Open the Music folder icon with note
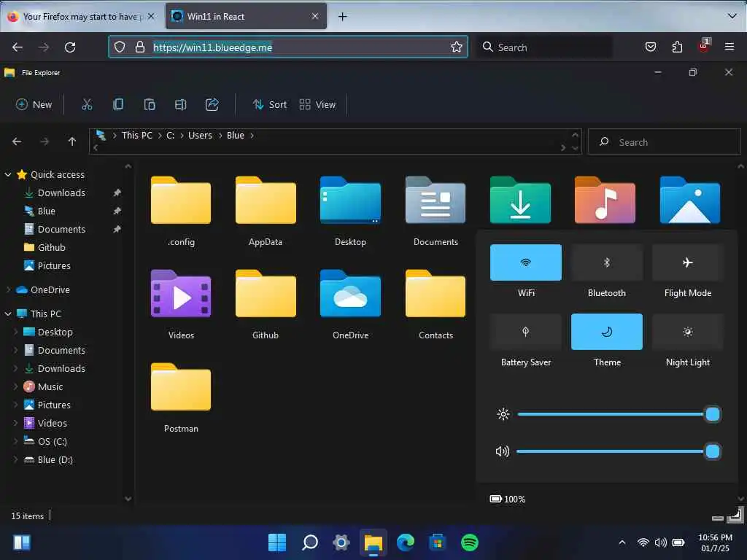Image resolution: width=747 pixels, height=560 pixels. 605,200
